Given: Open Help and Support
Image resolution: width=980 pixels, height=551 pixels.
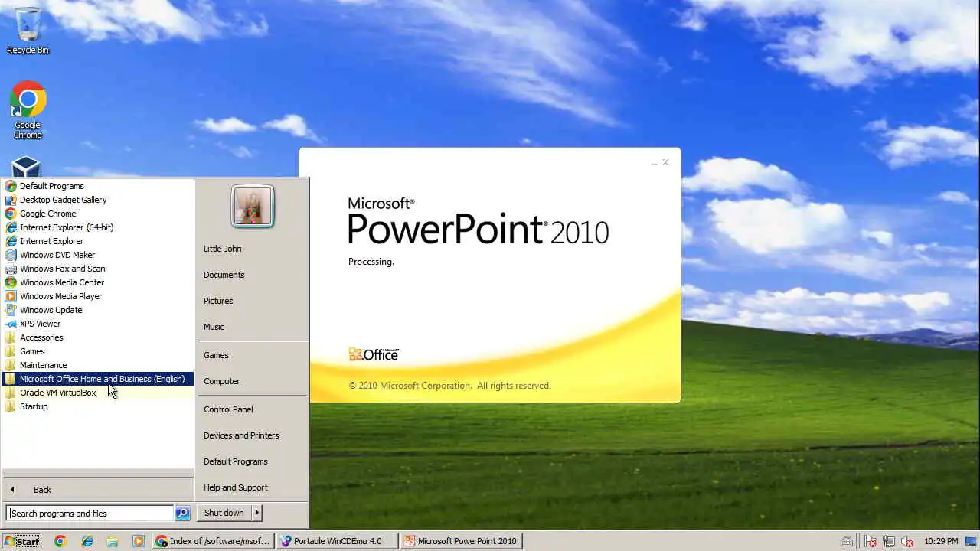Looking at the screenshot, I should coord(235,487).
